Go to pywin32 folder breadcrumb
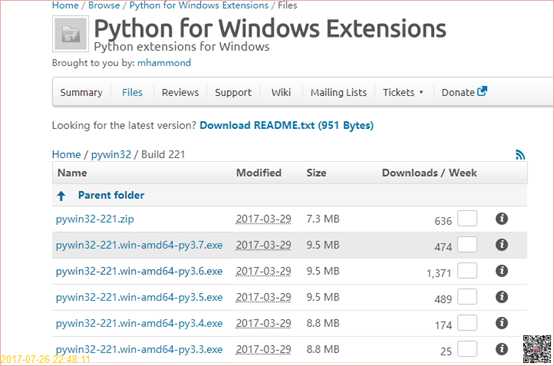The image size is (554, 366). (111, 154)
